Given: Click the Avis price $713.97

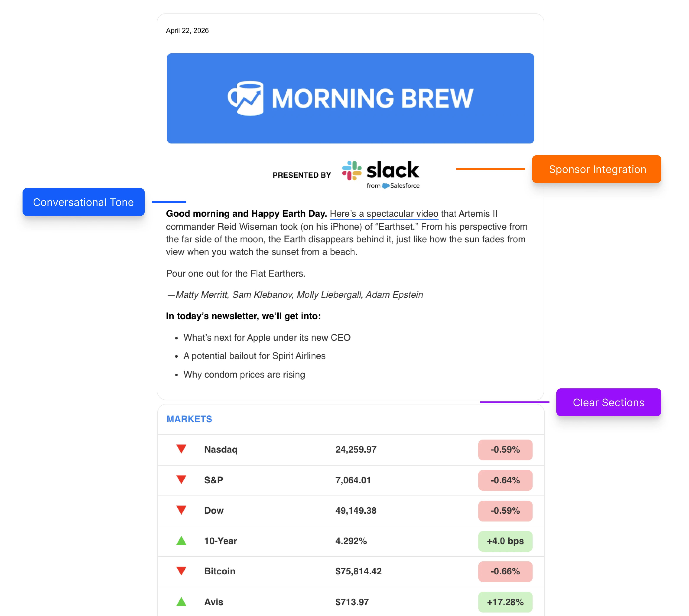Looking at the screenshot, I should pyautogui.click(x=352, y=602).
